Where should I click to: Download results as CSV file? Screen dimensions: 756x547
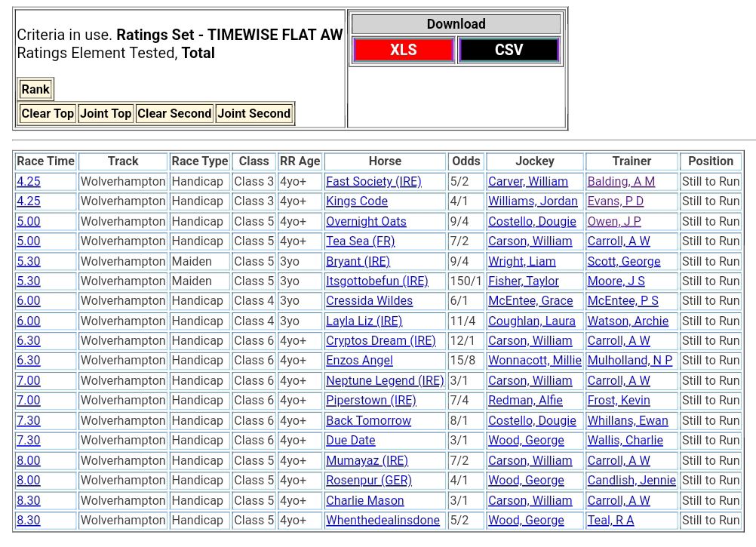pyautogui.click(x=508, y=51)
